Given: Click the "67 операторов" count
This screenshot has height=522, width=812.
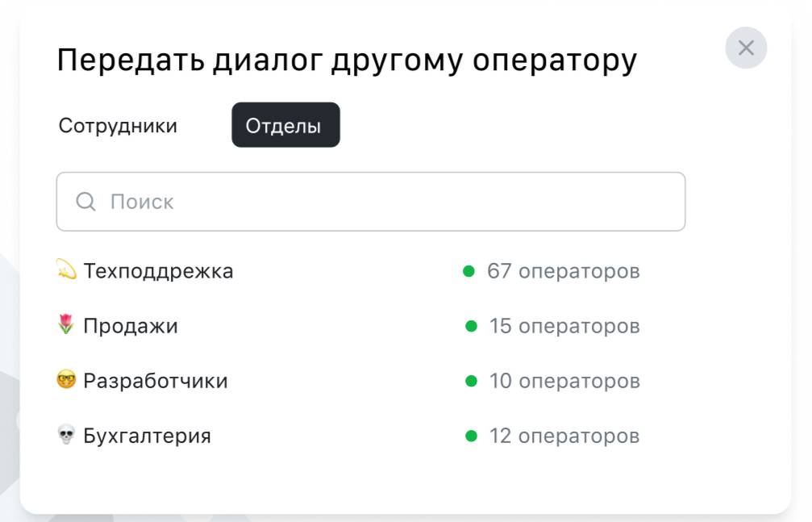Looking at the screenshot, I should (563, 271).
